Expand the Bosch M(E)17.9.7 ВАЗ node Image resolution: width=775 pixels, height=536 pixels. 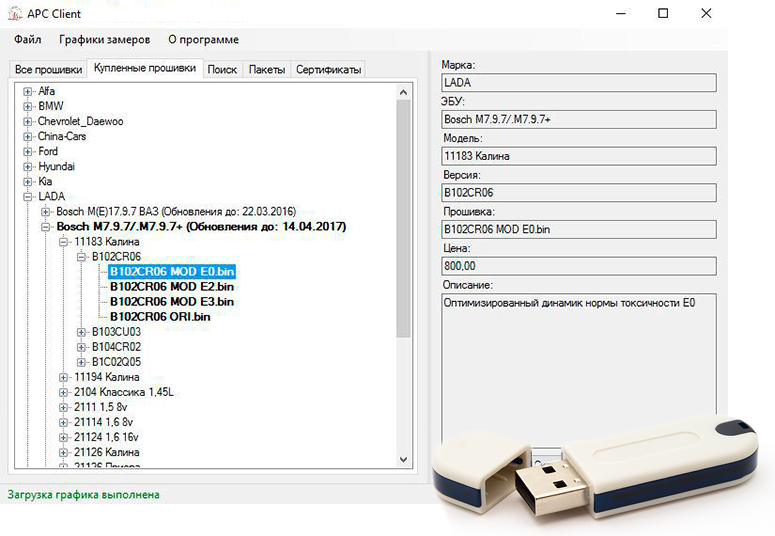45,212
